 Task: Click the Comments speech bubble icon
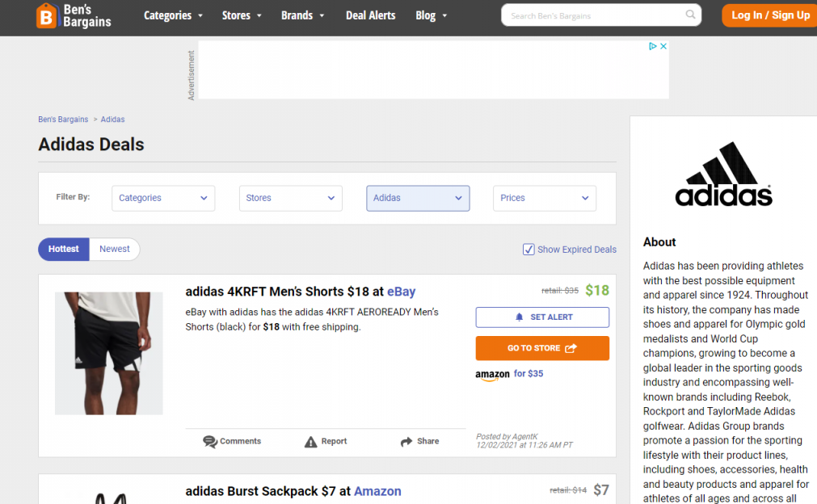click(210, 442)
